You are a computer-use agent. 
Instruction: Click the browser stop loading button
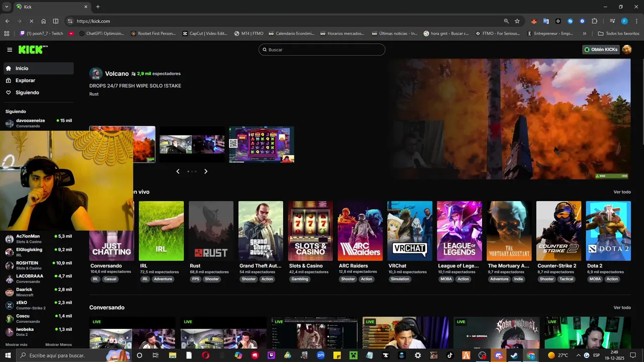31,21
